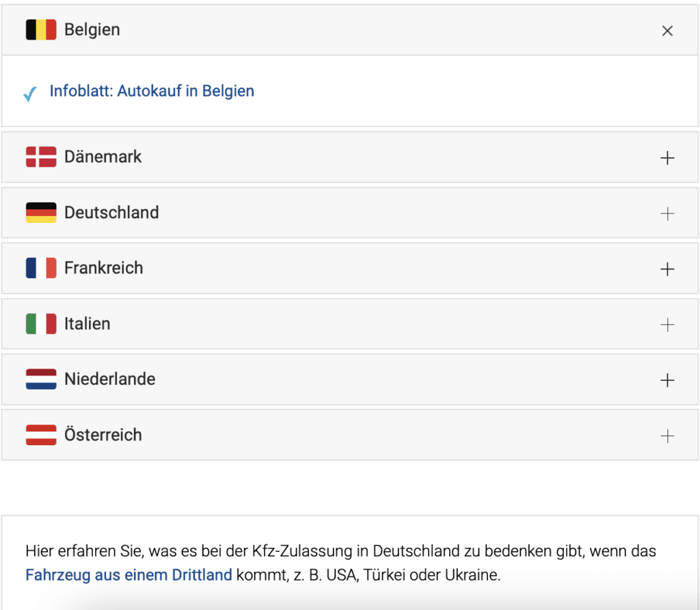Select the Belgien accordion title

[92, 30]
